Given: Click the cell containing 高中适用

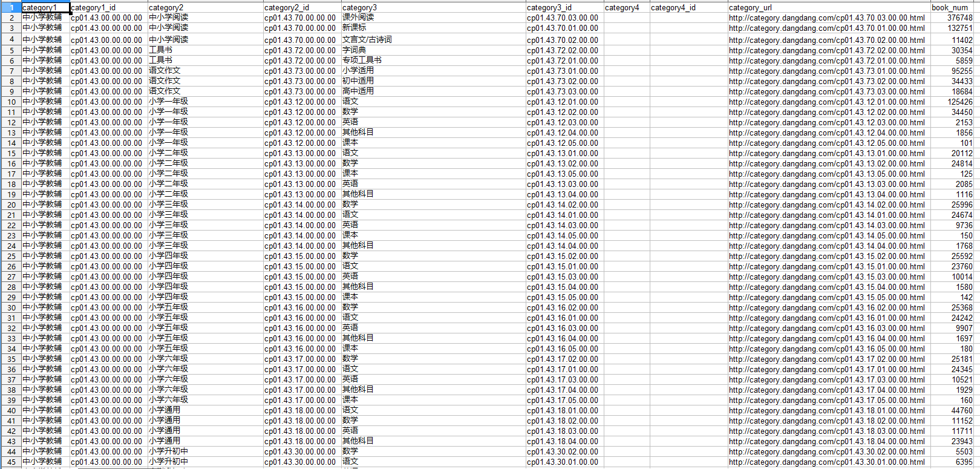Looking at the screenshot, I should (x=434, y=91).
